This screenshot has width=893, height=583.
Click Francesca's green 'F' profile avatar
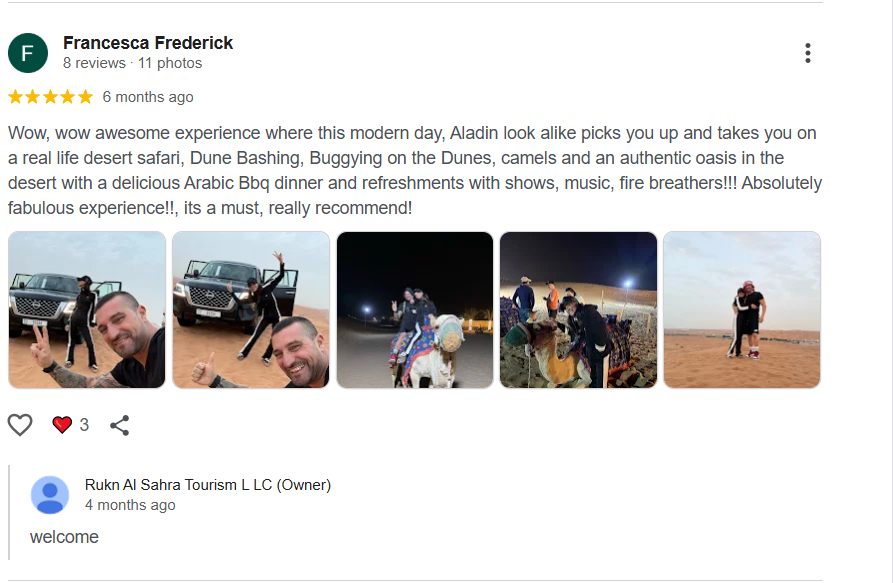point(28,53)
